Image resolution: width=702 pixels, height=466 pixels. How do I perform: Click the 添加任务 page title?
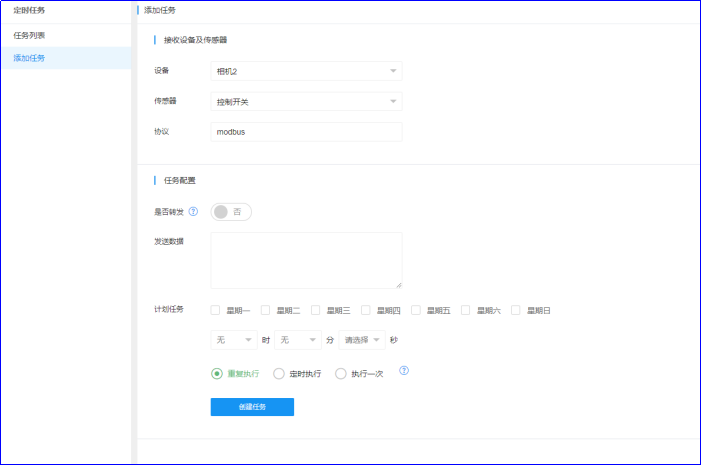click(160, 10)
